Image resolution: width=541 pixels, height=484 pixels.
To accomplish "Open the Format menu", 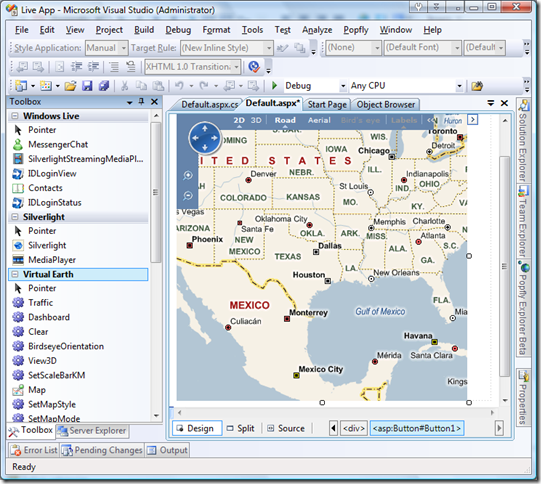I will [216, 30].
